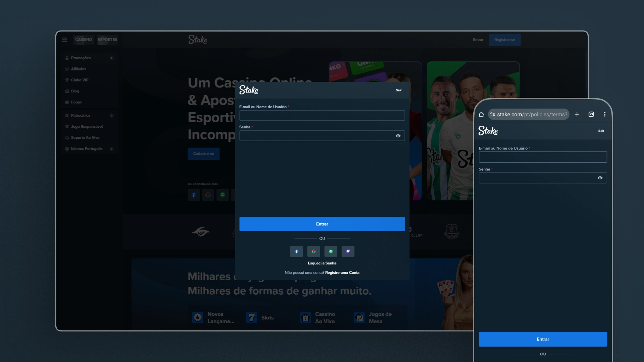Open the Novos Lançamentos category icon
Viewport: 644px width, 362px height.
tap(198, 317)
